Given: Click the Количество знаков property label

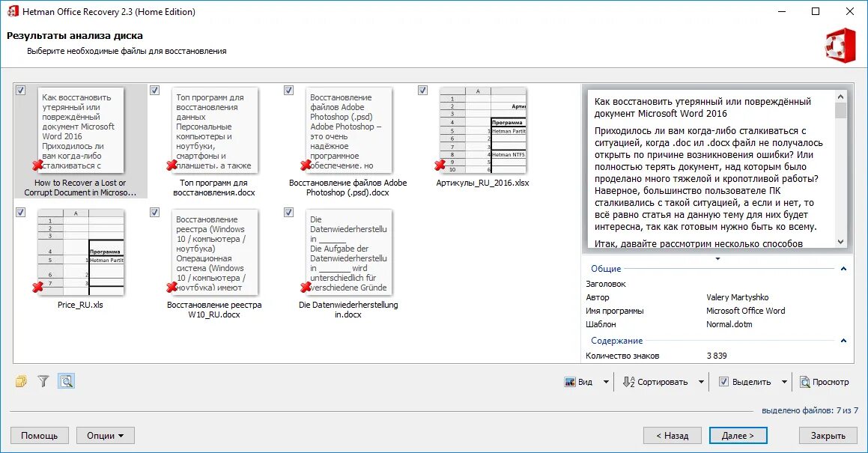Looking at the screenshot, I should tap(622, 356).
